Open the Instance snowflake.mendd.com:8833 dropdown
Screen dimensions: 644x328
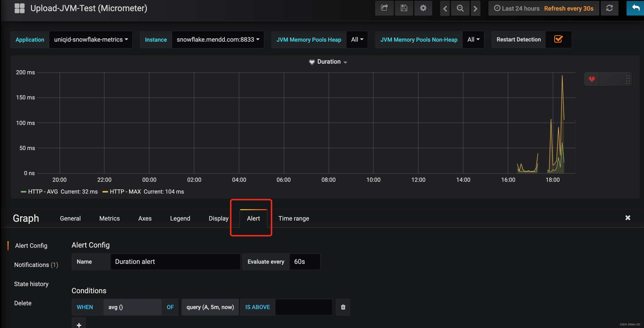(218, 40)
